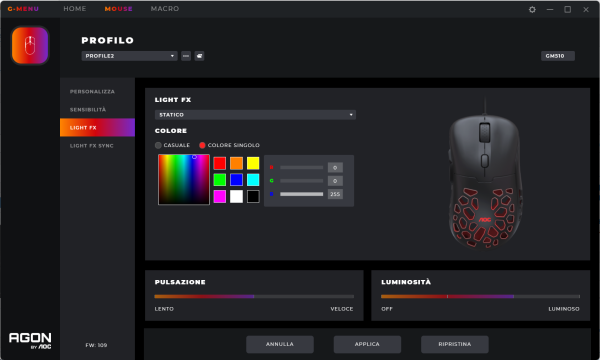Select the mouse device icon in sidebar
The width and height of the screenshot is (600, 360).
coord(30,46)
